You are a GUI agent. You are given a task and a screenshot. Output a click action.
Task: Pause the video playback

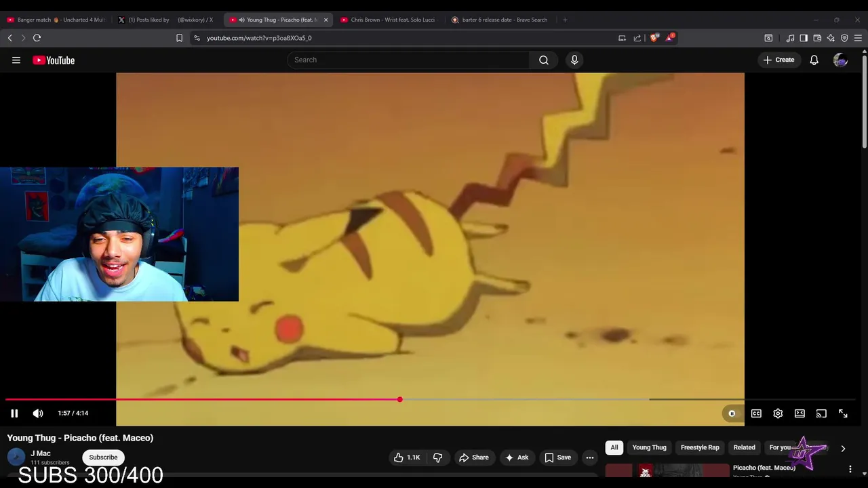point(14,413)
